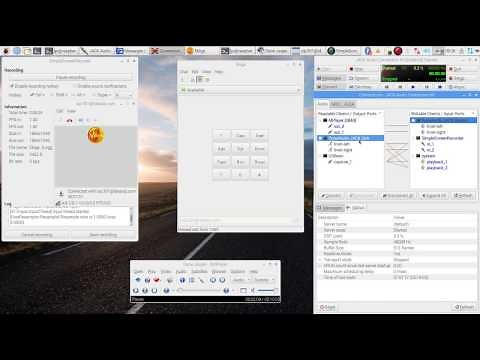The height and width of the screenshot is (360, 480).
Task: Collapse the system input ports node
Action: [x=414, y=156]
